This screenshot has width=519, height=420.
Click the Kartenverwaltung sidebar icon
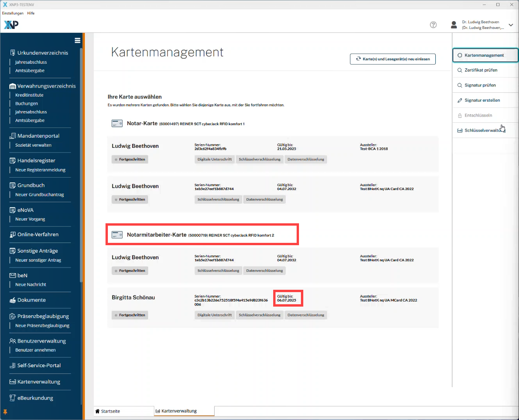(x=13, y=382)
